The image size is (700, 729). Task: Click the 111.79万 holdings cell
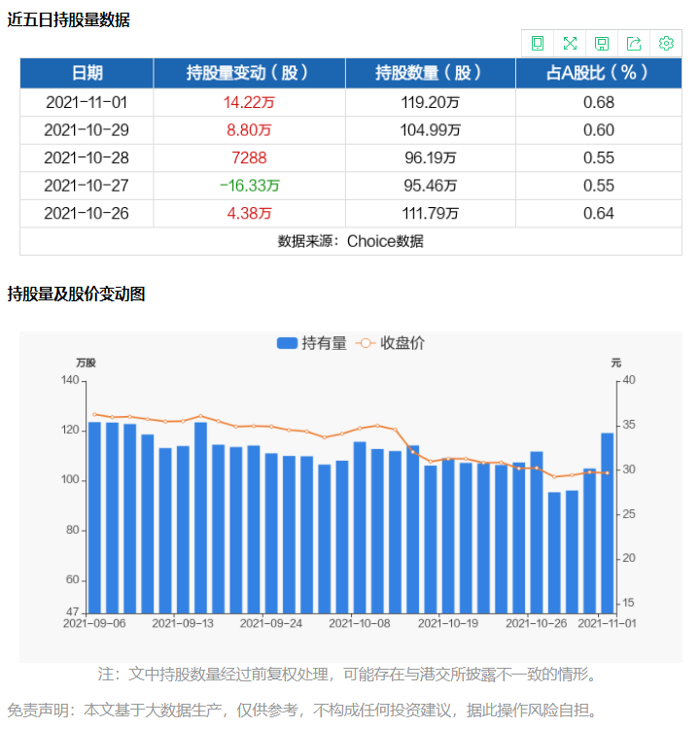coord(431,214)
